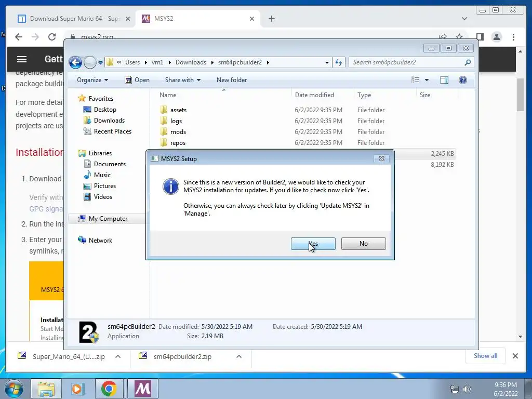Refresh the sm64pcbuilder2 folder view
This screenshot has width=532, height=399.
coord(339,62)
